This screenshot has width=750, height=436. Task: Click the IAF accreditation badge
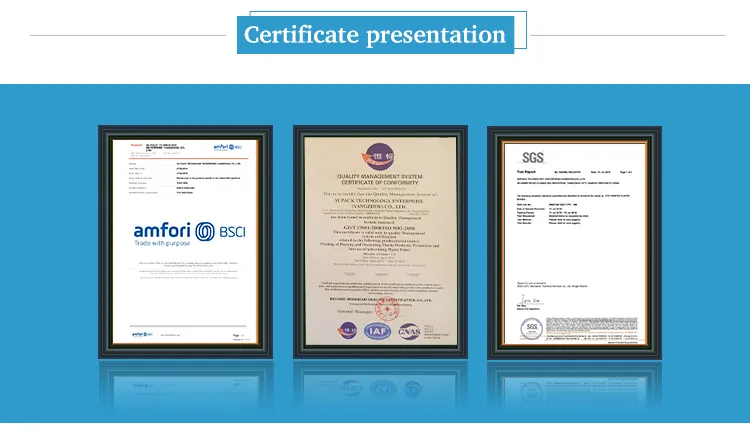(x=377, y=331)
